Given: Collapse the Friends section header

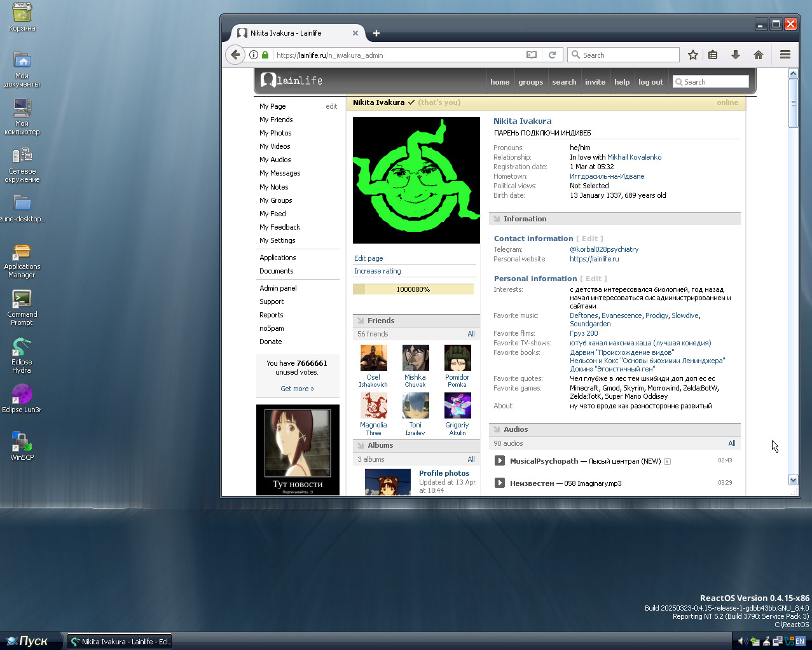Looking at the screenshot, I should tap(380, 321).
